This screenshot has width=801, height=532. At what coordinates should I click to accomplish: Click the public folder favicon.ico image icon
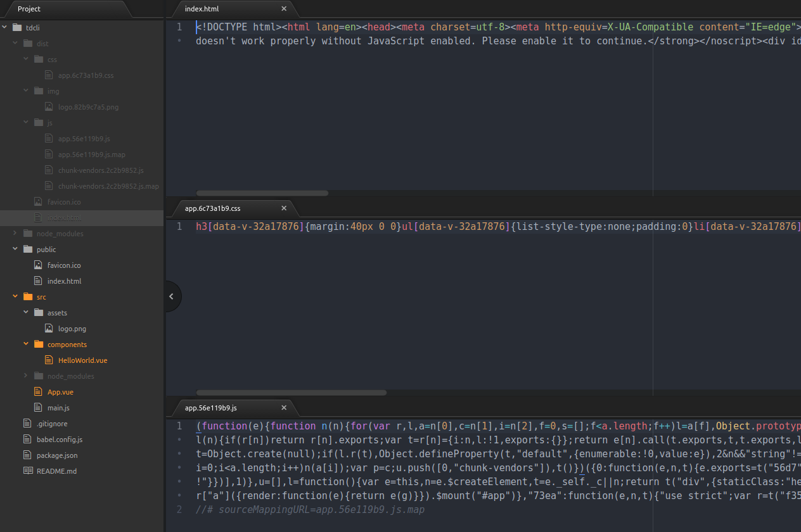[x=38, y=265]
